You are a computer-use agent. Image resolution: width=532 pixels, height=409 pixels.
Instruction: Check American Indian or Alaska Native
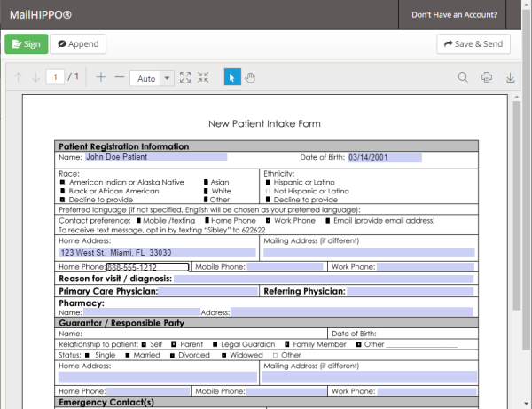click(x=62, y=182)
